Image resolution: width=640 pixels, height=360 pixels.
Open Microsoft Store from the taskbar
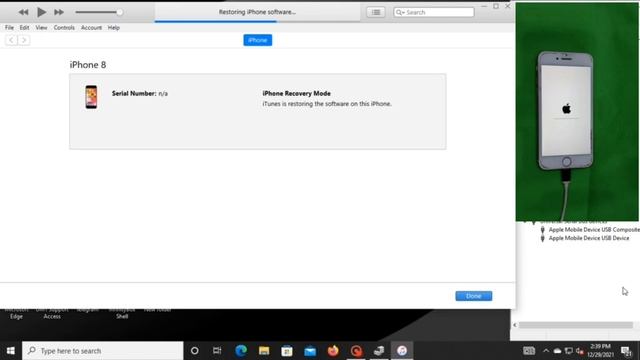pos(287,351)
